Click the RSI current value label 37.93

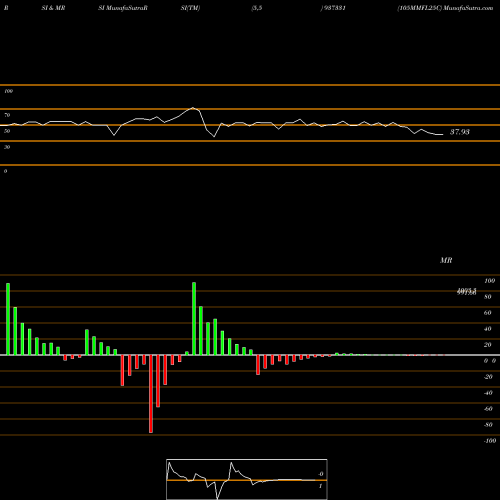460,132
